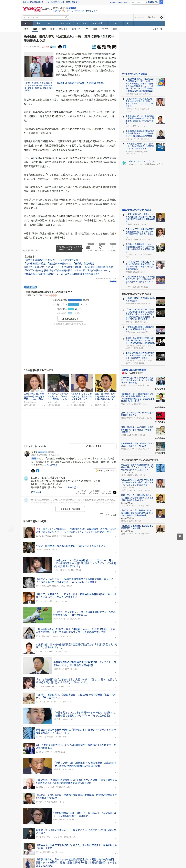
Task: Dismiss the 三原じゅん子氏 card below article
Action: (x=44, y=405)
